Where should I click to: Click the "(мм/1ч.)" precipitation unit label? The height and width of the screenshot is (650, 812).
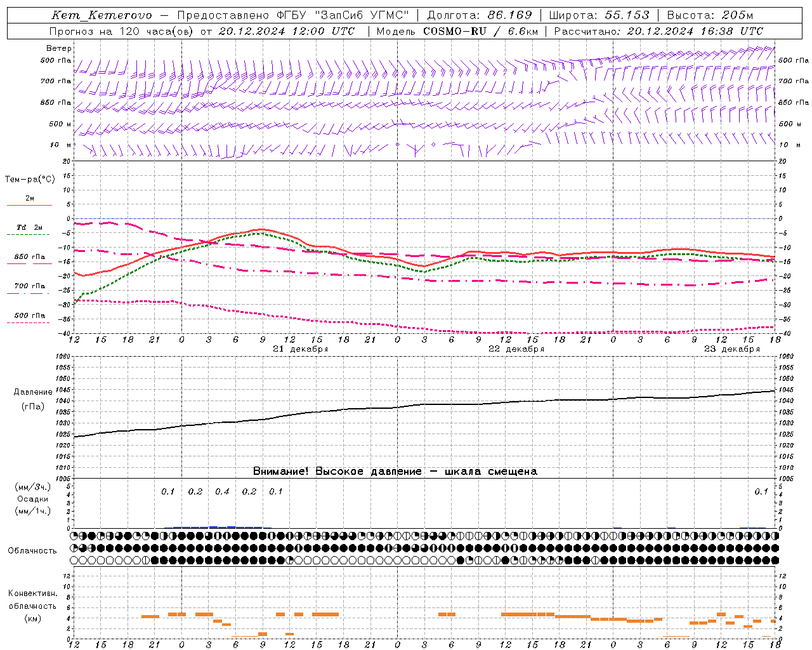(32, 511)
